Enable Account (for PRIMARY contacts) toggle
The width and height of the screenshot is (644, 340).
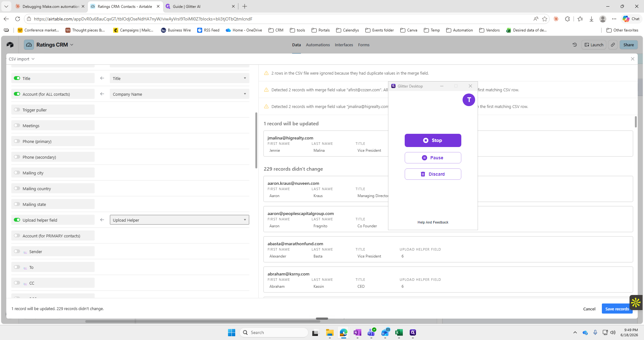17,235
